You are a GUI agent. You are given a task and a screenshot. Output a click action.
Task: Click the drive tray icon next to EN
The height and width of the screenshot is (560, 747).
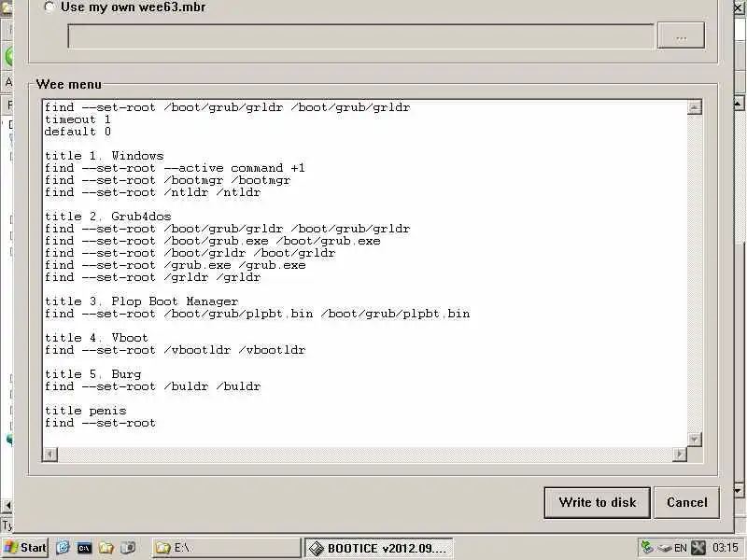point(664,548)
